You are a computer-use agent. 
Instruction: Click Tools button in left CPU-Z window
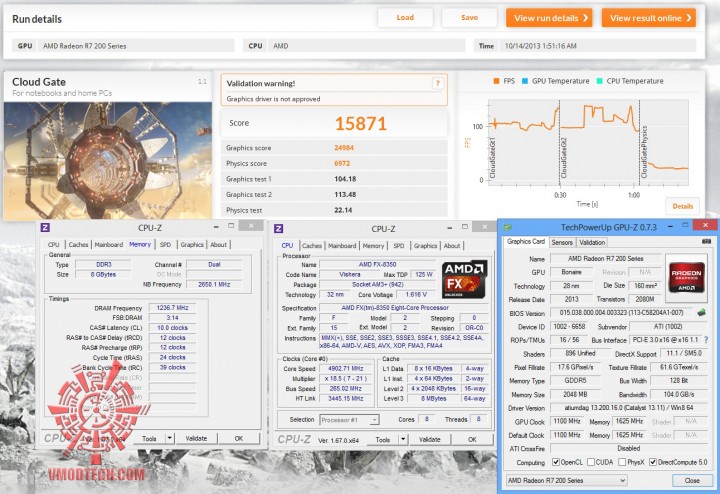click(149, 438)
